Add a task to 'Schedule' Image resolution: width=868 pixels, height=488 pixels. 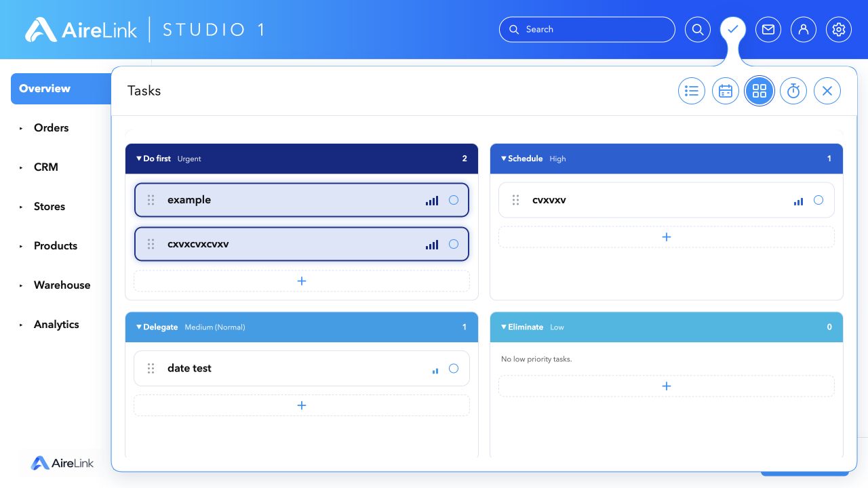coord(667,237)
